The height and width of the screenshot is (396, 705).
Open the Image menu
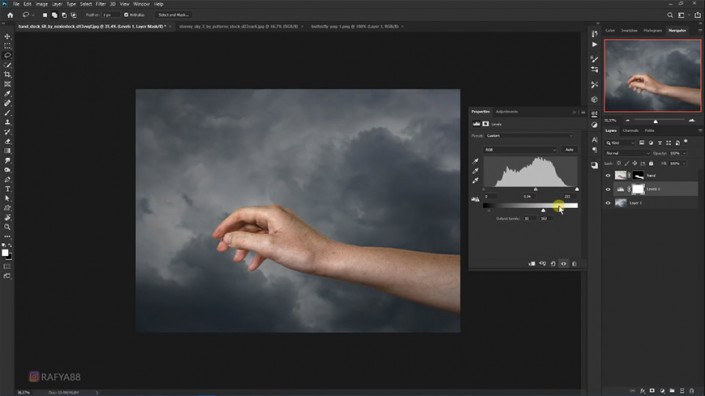point(41,4)
